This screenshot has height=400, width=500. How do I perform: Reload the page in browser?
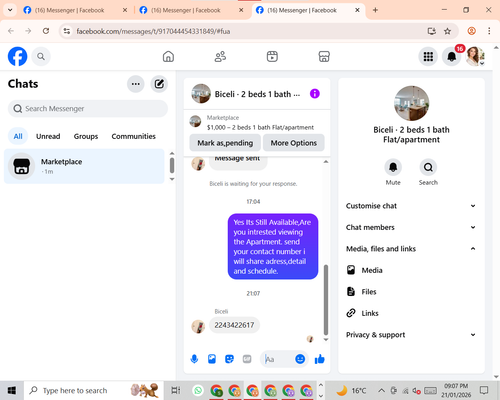point(46,31)
